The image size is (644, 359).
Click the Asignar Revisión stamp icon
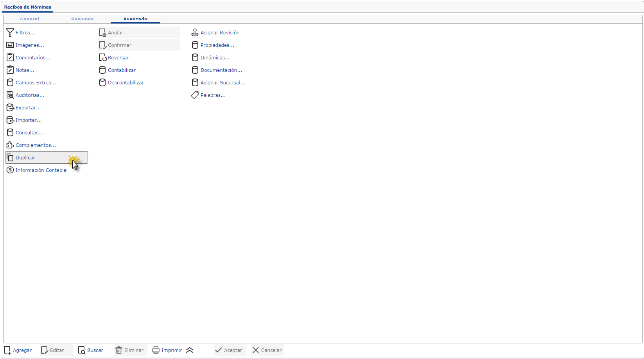click(195, 33)
